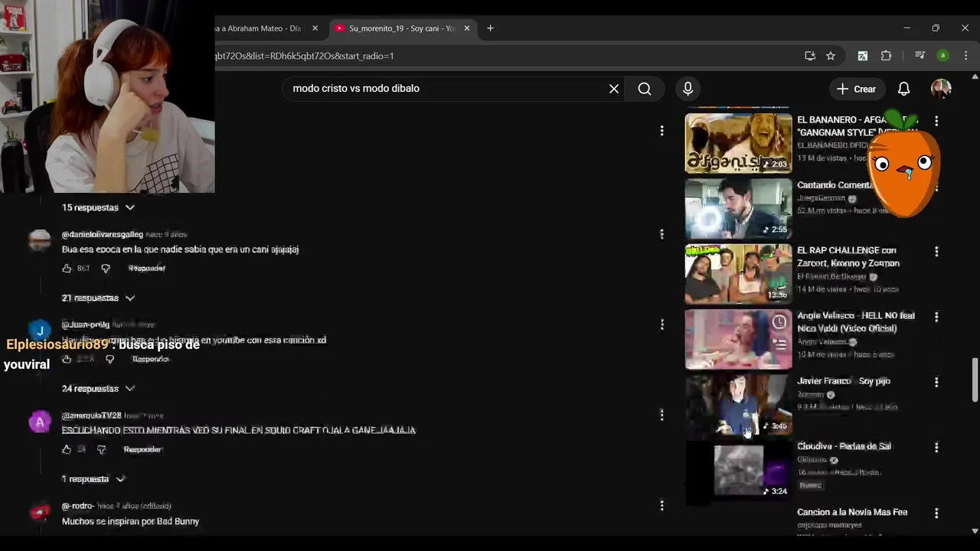Viewport: 980px width, 551px height.
Task: Expand the 1 respuesta thread
Action: (x=93, y=479)
